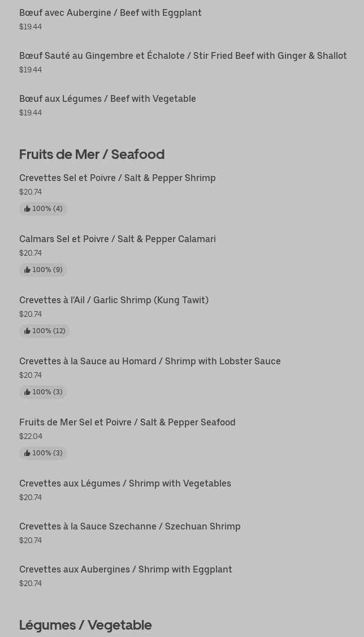Viewport: 364px width, 637px height.
Task: Select Fruits de Mer Sel et Poivre item
Action: tap(127, 422)
